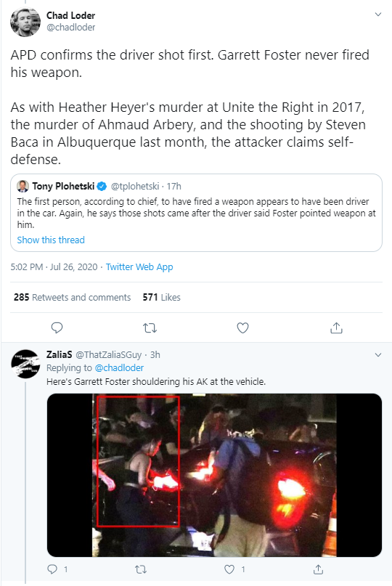This screenshot has height=586, width=392.
Task: Retweet ZaliaS's reply
Action: (141, 569)
